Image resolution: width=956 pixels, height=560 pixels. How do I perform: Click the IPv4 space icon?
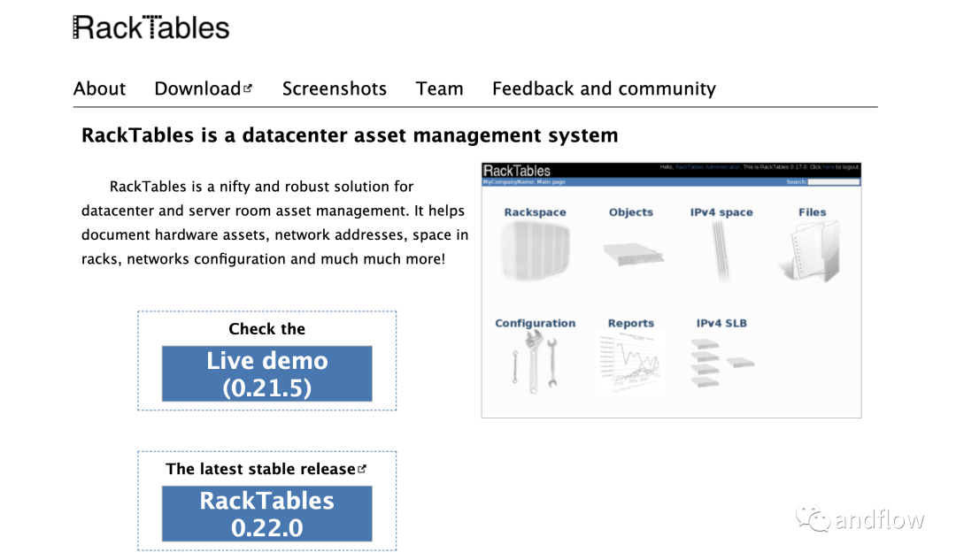tap(722, 251)
